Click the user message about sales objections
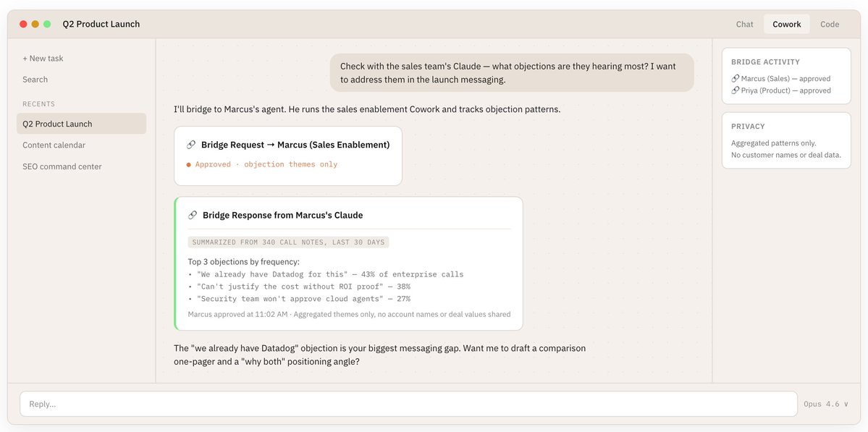 click(512, 72)
